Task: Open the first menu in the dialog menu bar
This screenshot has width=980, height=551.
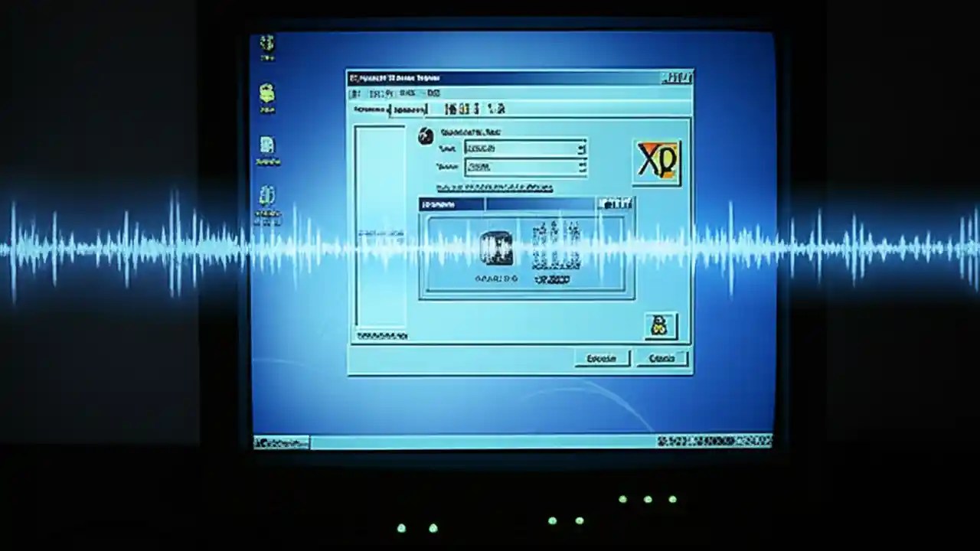Action: (357, 93)
